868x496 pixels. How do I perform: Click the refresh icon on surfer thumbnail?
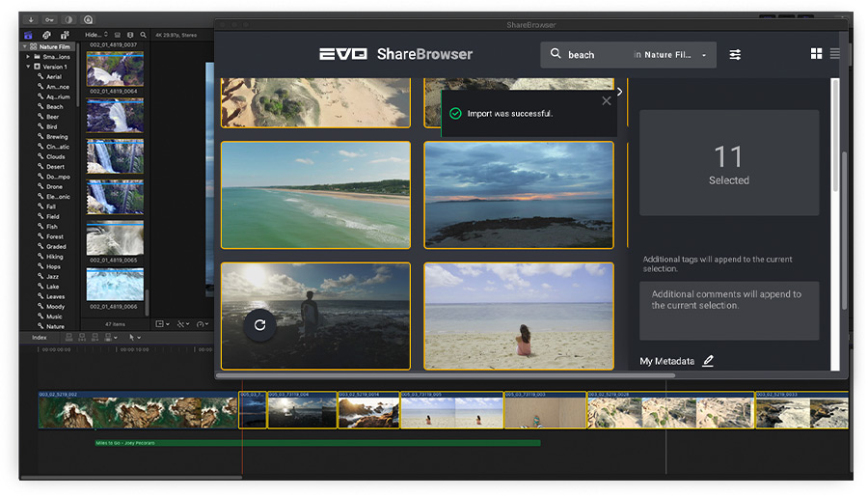point(259,325)
